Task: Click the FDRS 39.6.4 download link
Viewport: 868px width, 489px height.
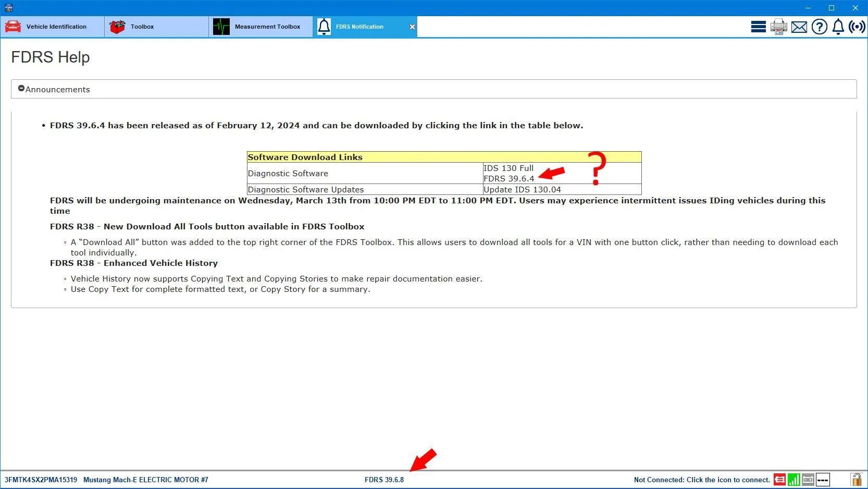Action: pyautogui.click(x=509, y=179)
